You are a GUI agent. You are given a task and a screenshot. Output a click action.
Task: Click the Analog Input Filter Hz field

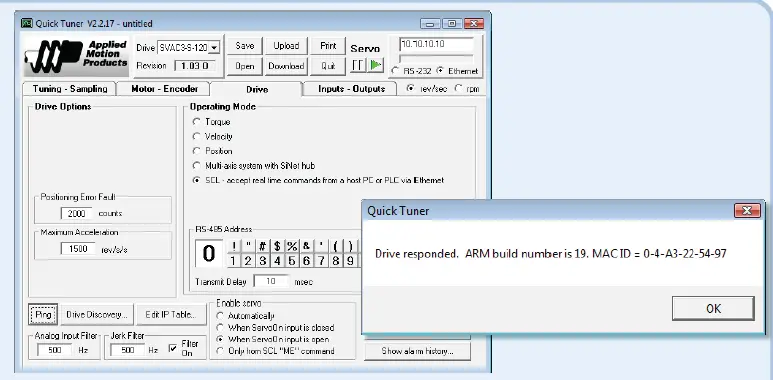pos(55,350)
